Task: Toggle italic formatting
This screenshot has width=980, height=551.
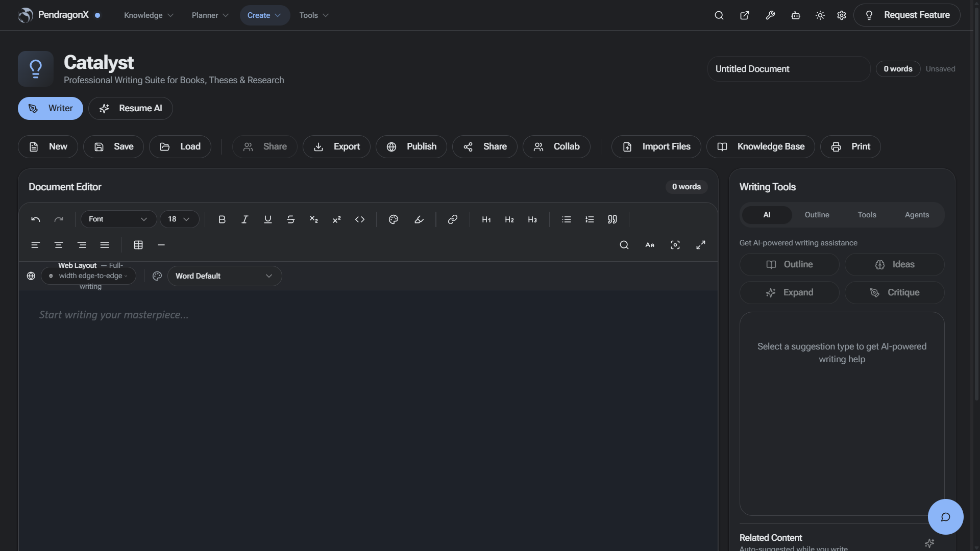Action: pyautogui.click(x=244, y=219)
